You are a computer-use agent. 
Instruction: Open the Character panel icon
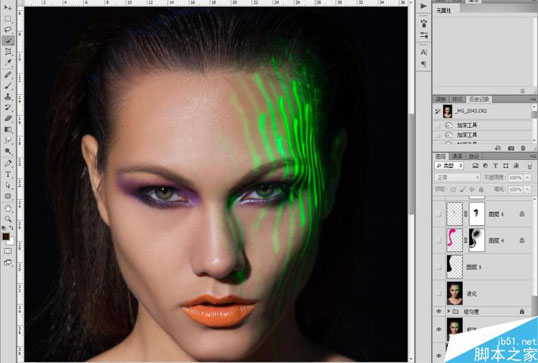pos(424,52)
